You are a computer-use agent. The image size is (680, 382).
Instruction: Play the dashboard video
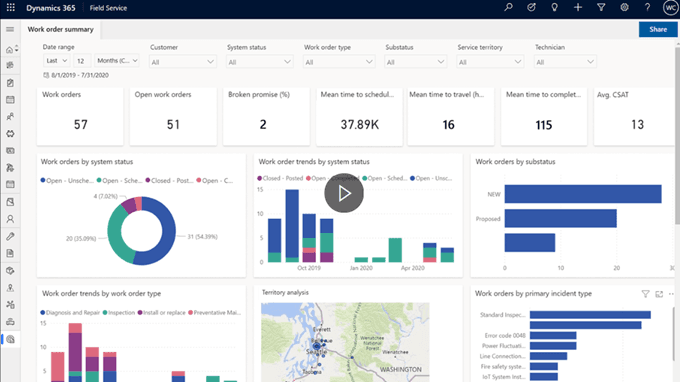pos(344,193)
